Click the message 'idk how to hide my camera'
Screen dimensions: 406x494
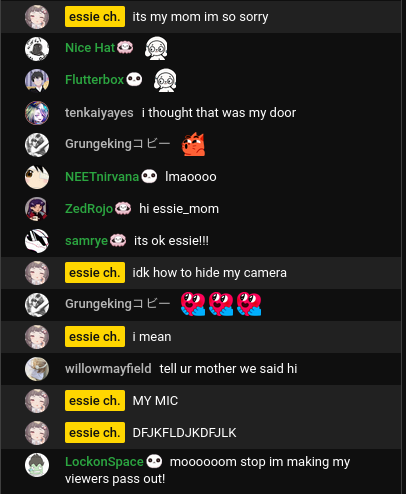tap(209, 273)
